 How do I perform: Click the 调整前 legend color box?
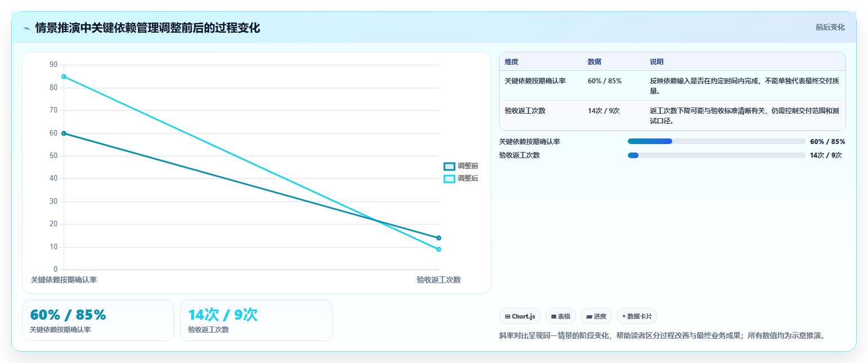tap(449, 166)
